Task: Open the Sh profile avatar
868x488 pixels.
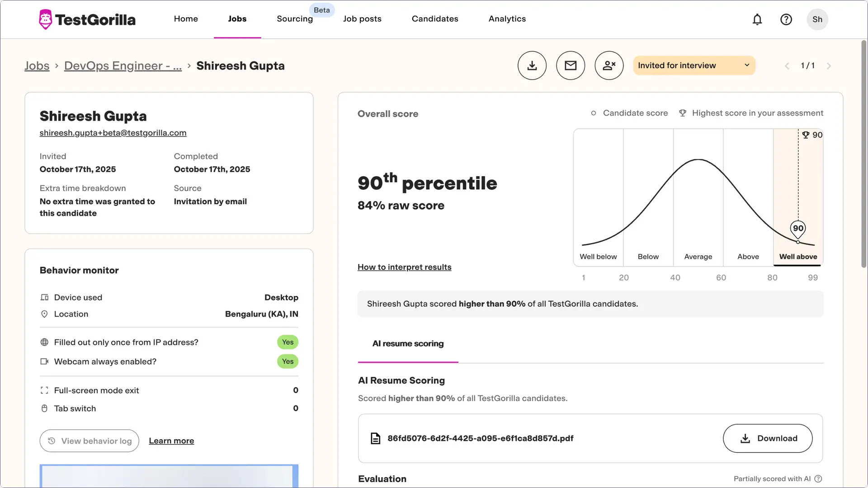Action: tap(817, 19)
